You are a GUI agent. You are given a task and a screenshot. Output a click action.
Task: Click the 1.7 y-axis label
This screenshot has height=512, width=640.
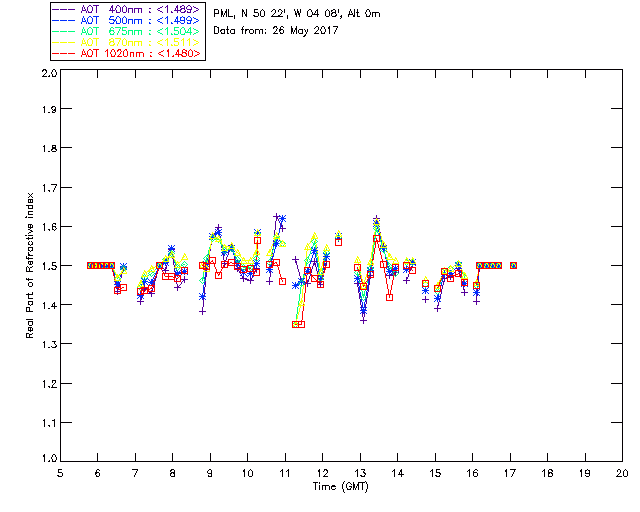(50, 188)
